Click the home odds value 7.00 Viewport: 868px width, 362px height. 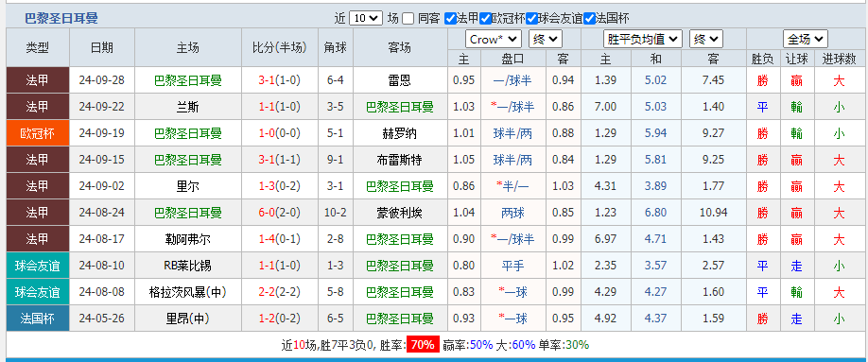tap(605, 108)
